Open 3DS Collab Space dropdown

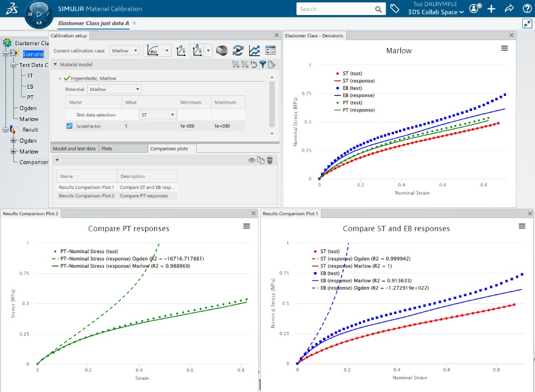point(436,12)
